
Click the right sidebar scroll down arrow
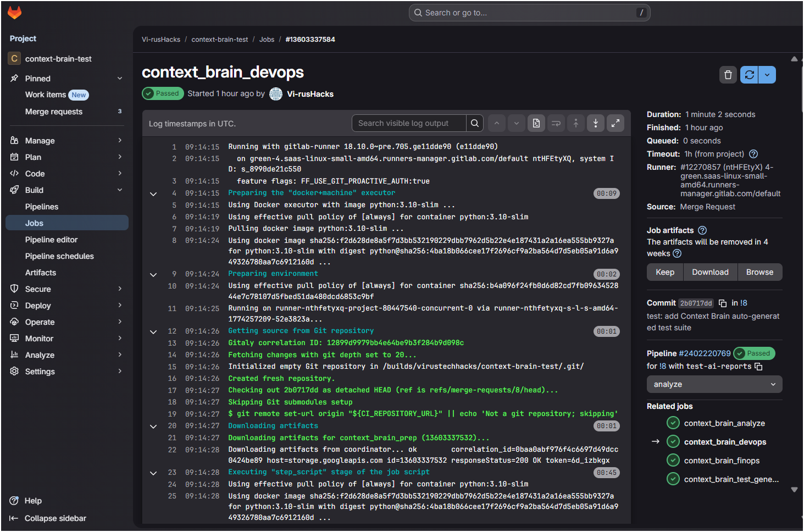(x=794, y=490)
